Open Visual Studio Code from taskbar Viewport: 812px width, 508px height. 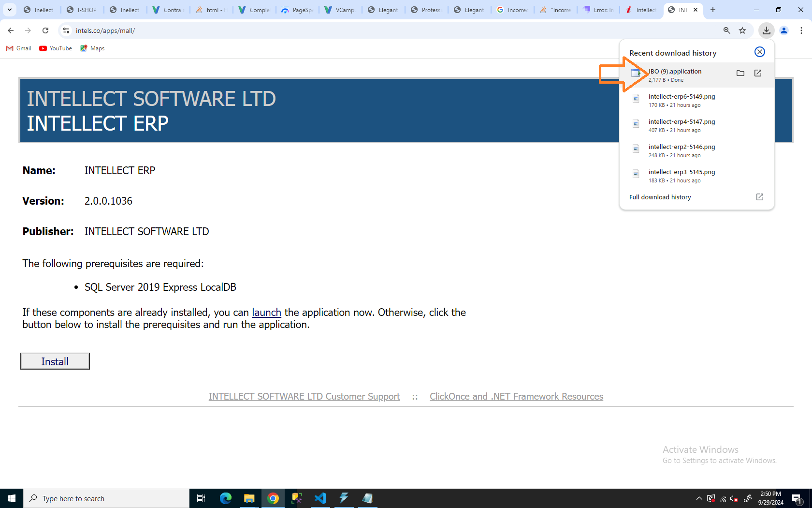point(320,498)
